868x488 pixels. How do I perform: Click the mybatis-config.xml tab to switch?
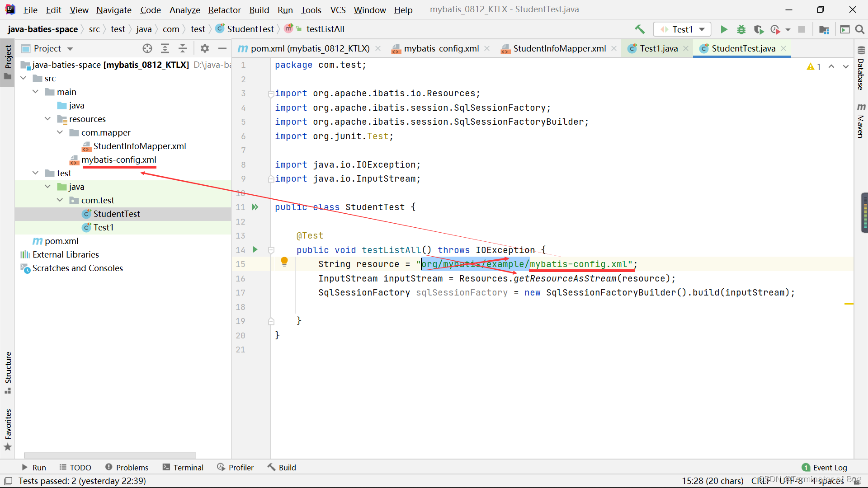pyautogui.click(x=441, y=48)
